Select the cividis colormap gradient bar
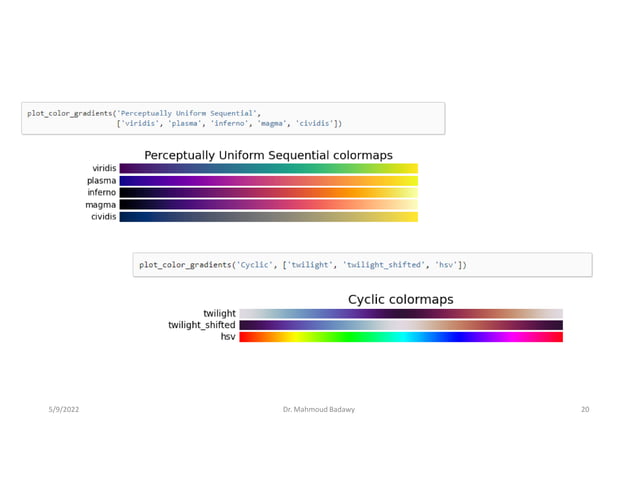638x493 pixels. point(268,216)
